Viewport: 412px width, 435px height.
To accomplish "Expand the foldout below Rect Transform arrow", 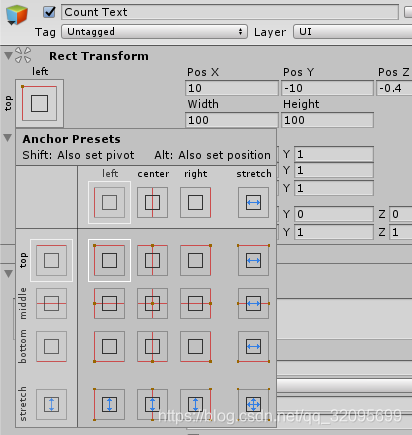I will [x=8, y=138].
